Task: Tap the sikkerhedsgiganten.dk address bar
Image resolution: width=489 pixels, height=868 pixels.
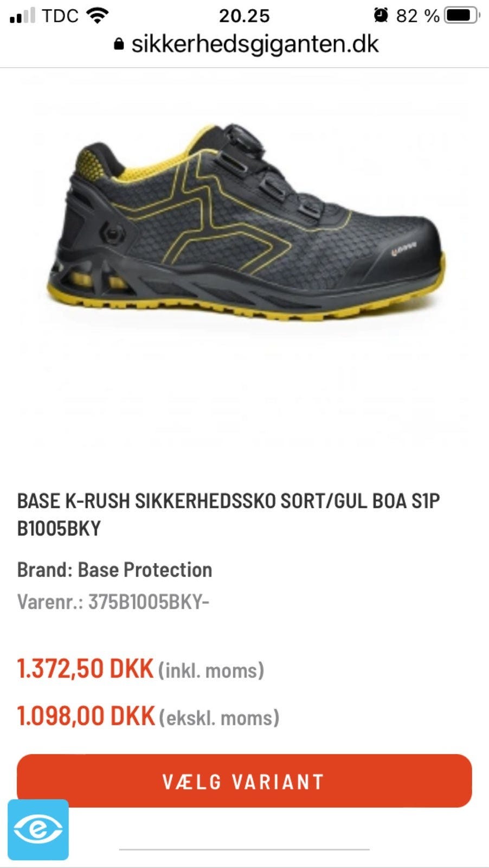Action: point(246,44)
